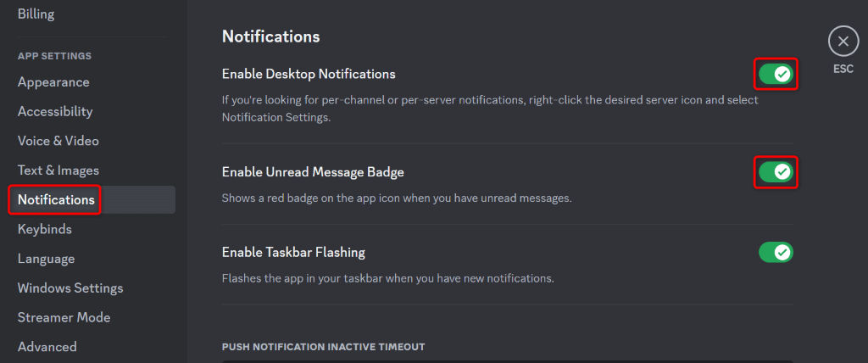
Task: Go to Appearance settings
Action: 53,82
